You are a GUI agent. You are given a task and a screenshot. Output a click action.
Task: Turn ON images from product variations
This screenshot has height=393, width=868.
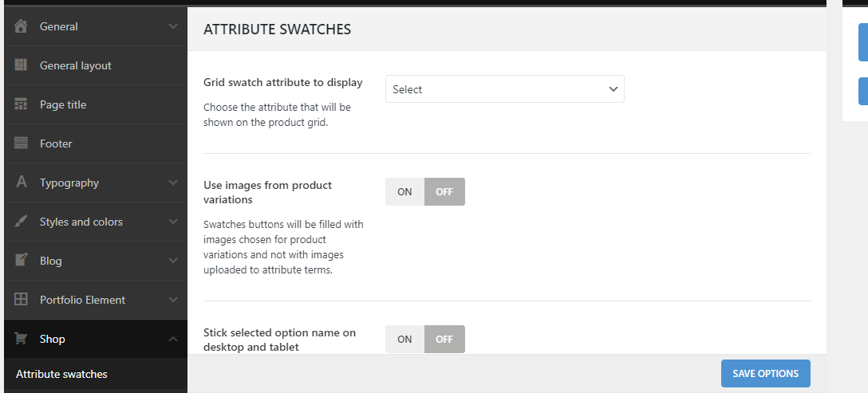(x=404, y=192)
